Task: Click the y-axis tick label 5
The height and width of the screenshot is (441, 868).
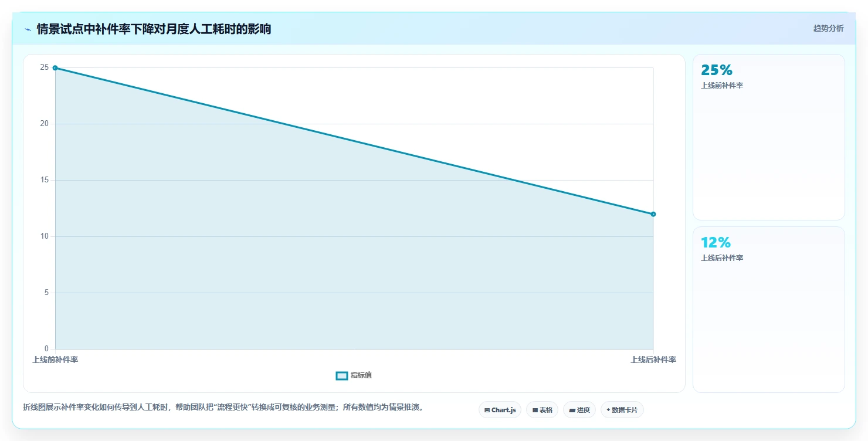Action: (x=46, y=293)
